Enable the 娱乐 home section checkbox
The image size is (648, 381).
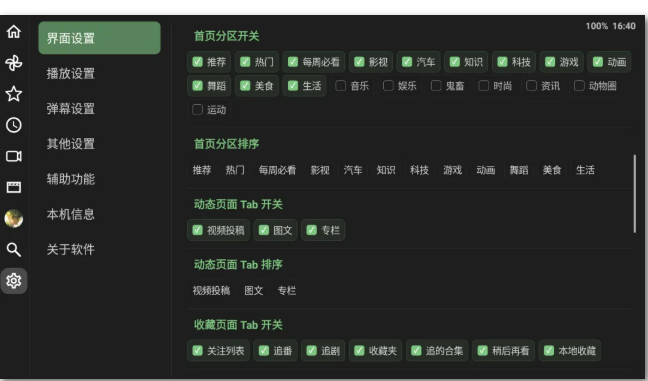[x=388, y=86]
